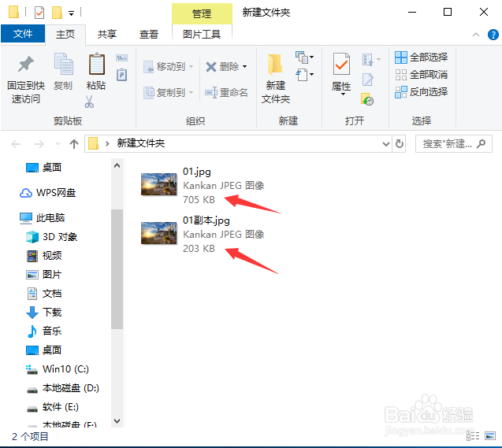Click navigation pane scroll down arrow
This screenshot has height=448, width=502.
click(117, 421)
